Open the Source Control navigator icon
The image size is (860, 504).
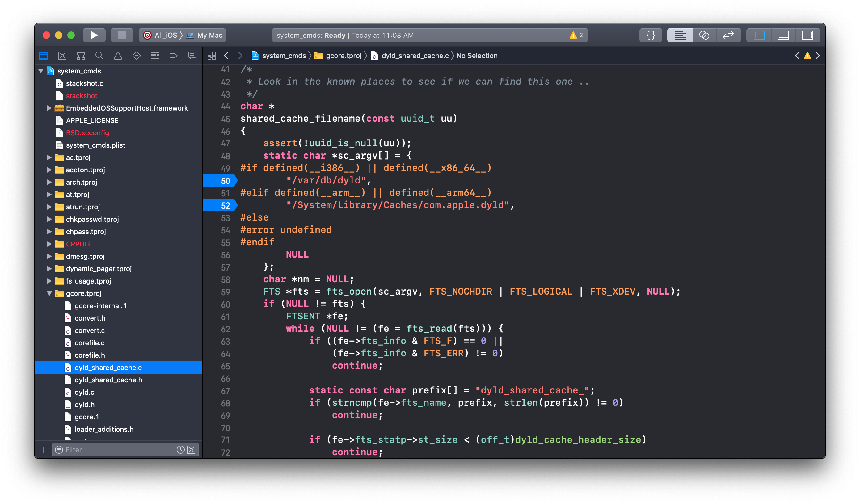pos(62,56)
